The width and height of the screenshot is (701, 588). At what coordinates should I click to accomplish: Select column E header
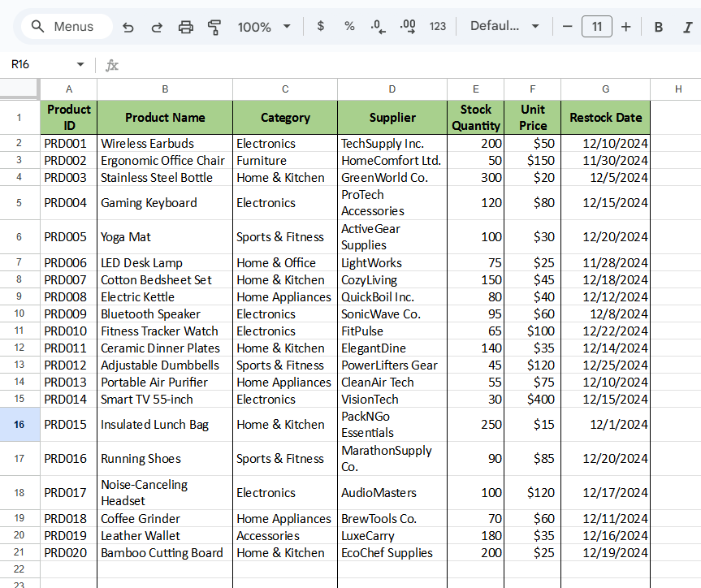(476, 89)
